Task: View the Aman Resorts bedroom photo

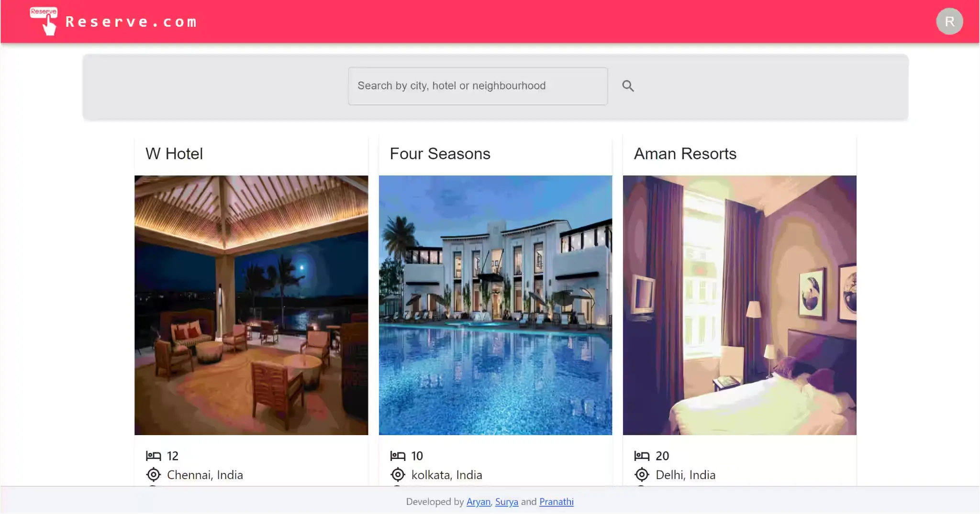Action: (x=739, y=305)
